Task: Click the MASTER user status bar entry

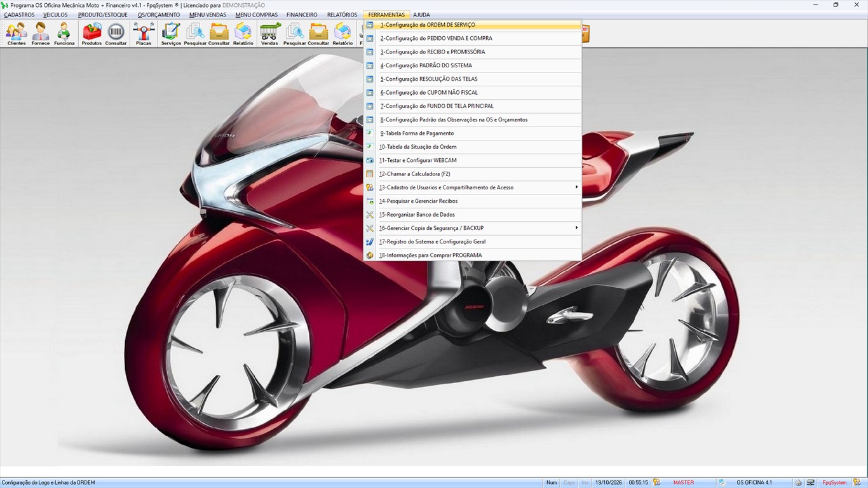Action: 684,483
